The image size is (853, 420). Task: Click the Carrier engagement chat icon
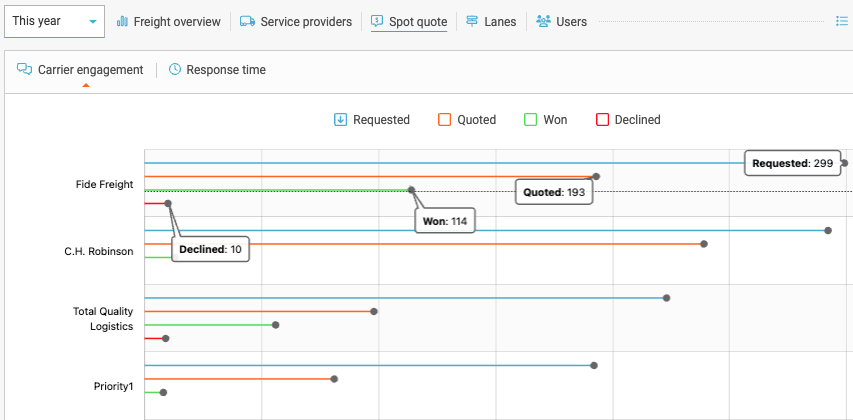click(25, 70)
